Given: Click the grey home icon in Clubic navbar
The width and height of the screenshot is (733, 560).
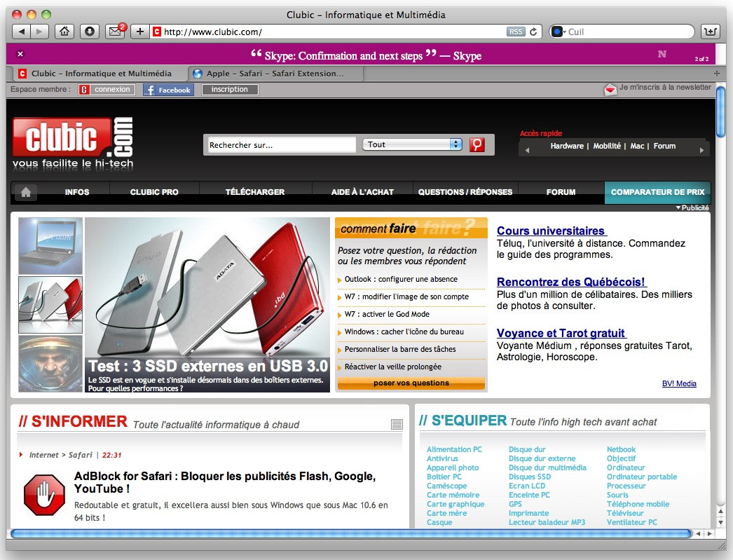Looking at the screenshot, I should point(26,192).
